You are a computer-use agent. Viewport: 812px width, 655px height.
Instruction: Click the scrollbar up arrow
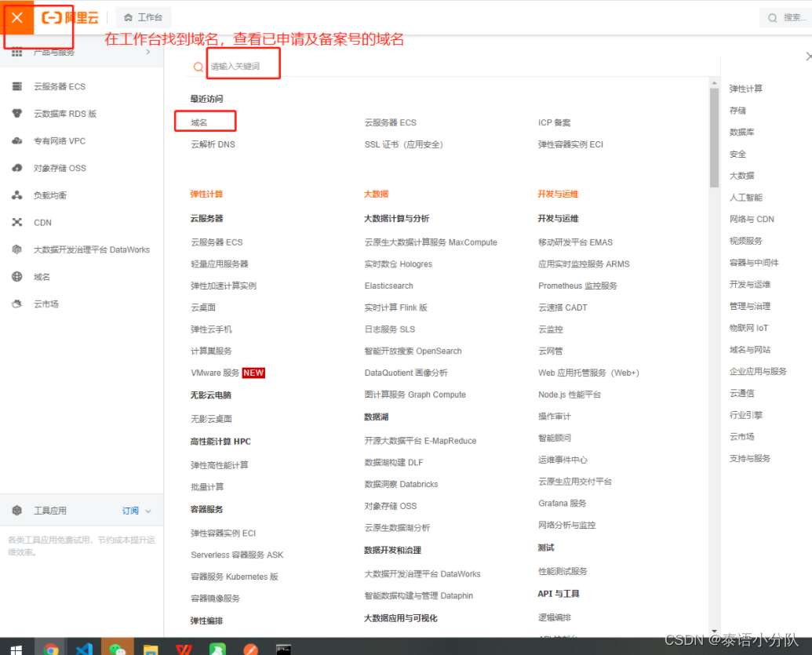pyautogui.click(x=714, y=83)
